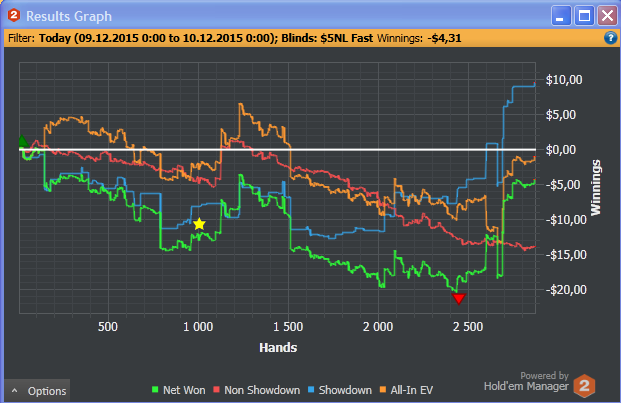The width and height of the screenshot is (621, 403).
Task: Click the 1 000 hands axis label
Action: coord(198,327)
